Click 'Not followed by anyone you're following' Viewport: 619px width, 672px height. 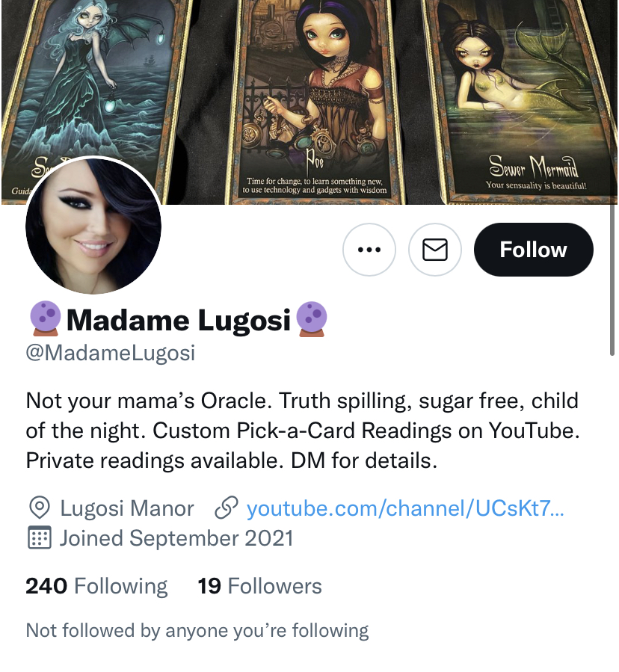(197, 631)
